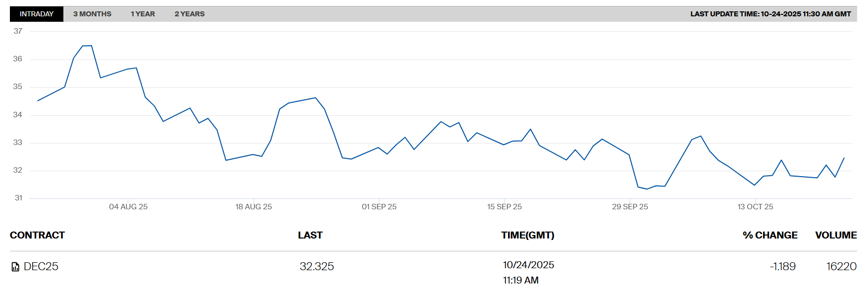This screenshot has height=285, width=868.
Task: Click the last price value 32.325
Action: (316, 266)
